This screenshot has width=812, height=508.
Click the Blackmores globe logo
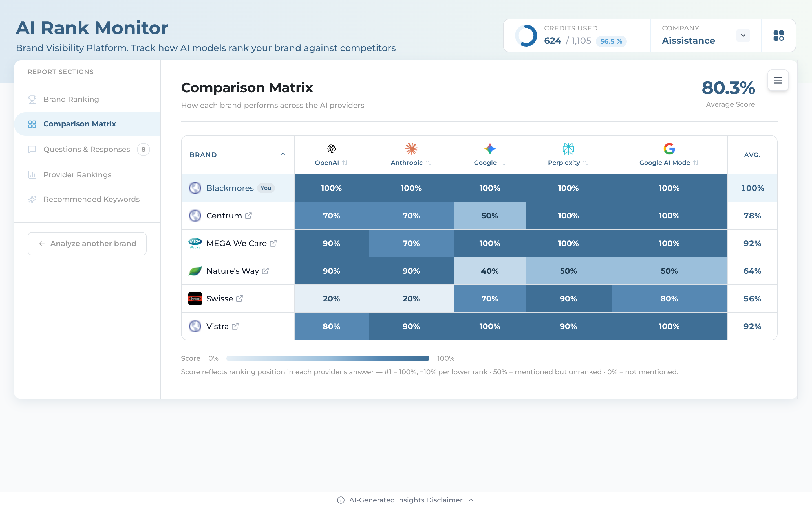[195, 188]
